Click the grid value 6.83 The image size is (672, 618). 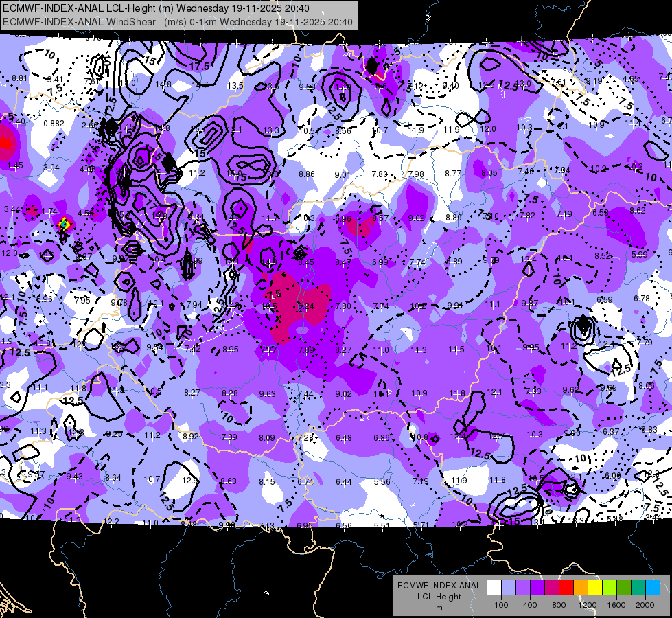click(649, 430)
